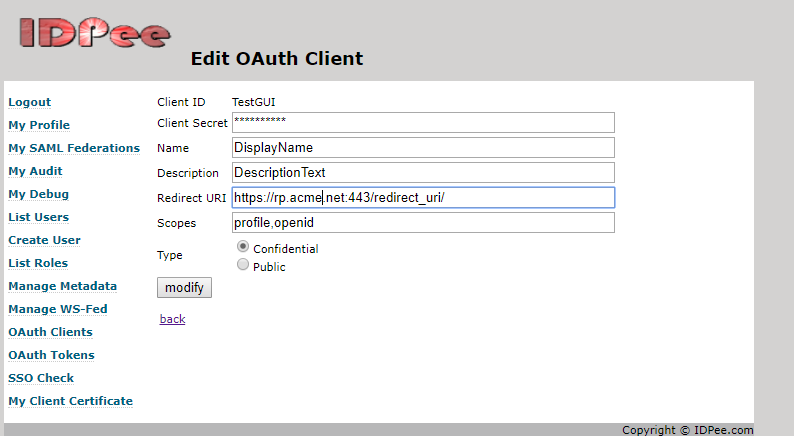794x436 pixels.
Task: Open My SAML Federations page
Action: 74,148
